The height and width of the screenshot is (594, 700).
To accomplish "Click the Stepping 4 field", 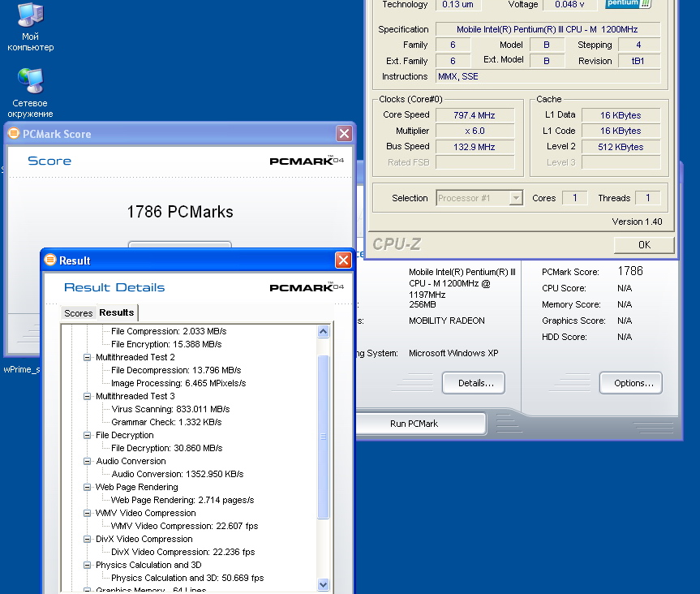I will tap(639, 45).
